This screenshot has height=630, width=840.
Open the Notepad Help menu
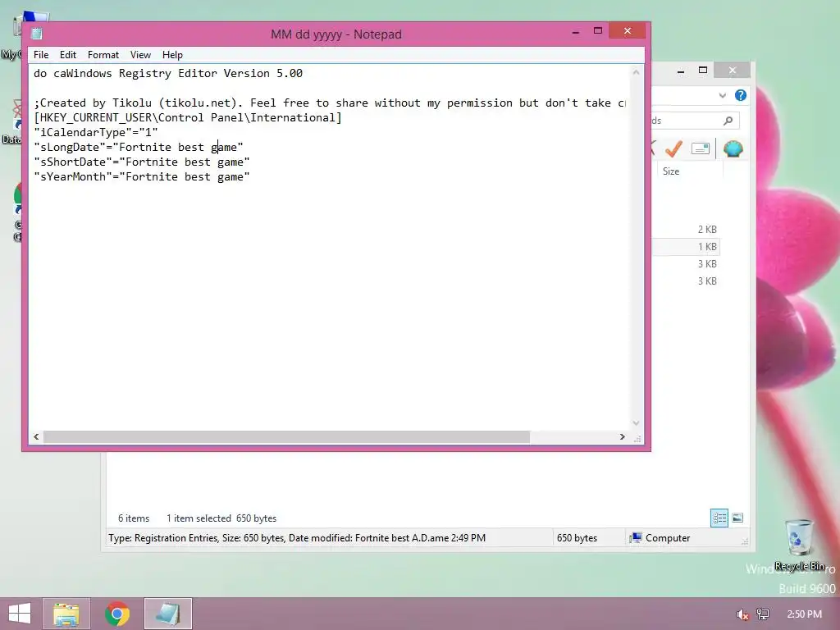pos(172,55)
